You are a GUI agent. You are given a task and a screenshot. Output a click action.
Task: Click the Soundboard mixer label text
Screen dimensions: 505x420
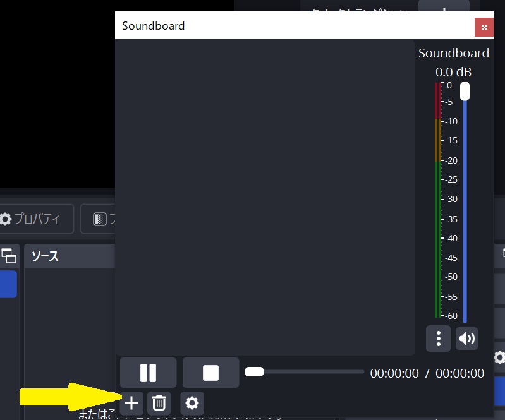click(x=453, y=53)
